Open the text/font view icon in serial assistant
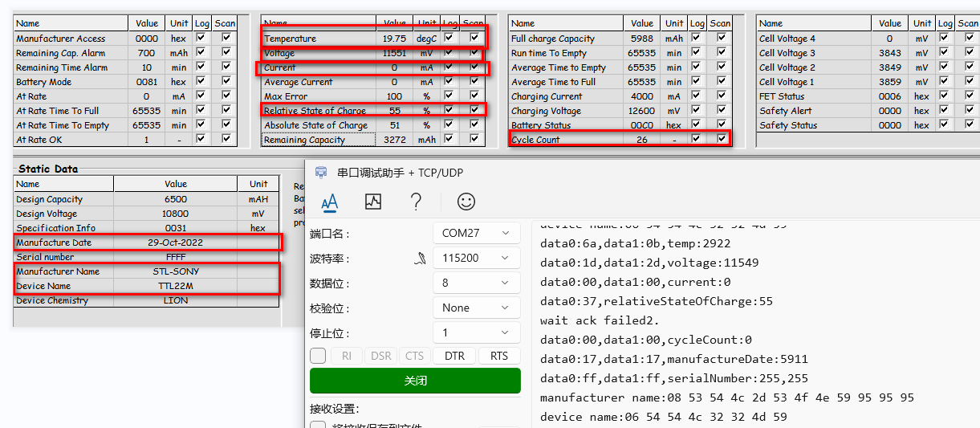This screenshot has height=428, width=980. coord(329,202)
